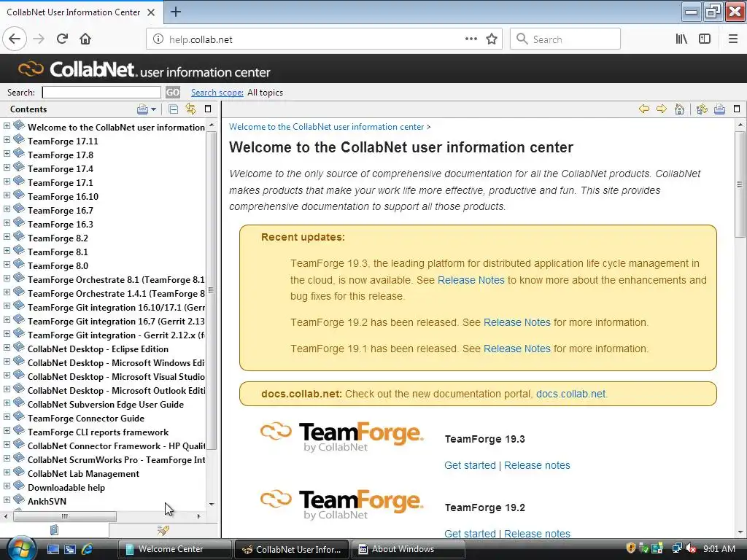Viewport: 747px width, 560px height.
Task: Click the Contents vertical scrollbar thumb
Action: click(211, 290)
